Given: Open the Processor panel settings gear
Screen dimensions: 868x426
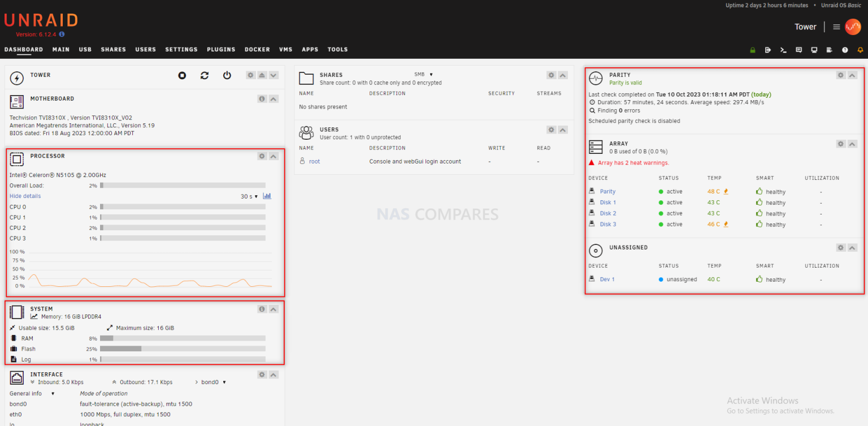Looking at the screenshot, I should [261, 156].
